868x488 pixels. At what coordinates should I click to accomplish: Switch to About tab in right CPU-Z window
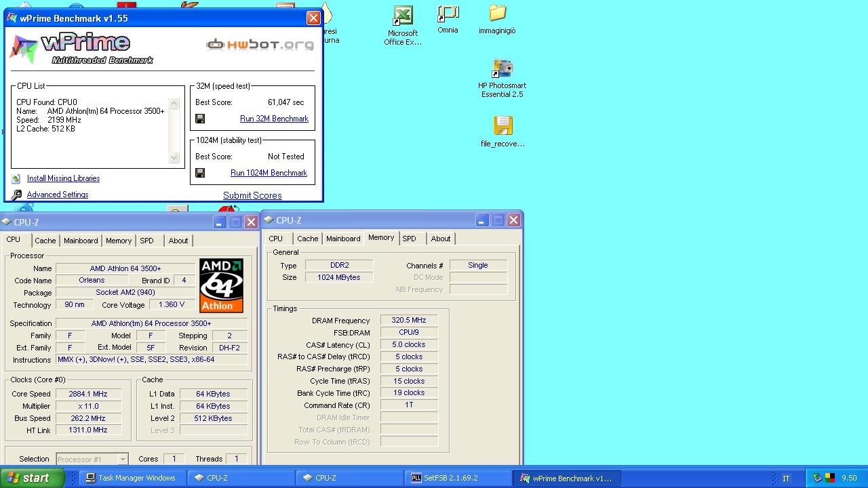click(x=441, y=239)
